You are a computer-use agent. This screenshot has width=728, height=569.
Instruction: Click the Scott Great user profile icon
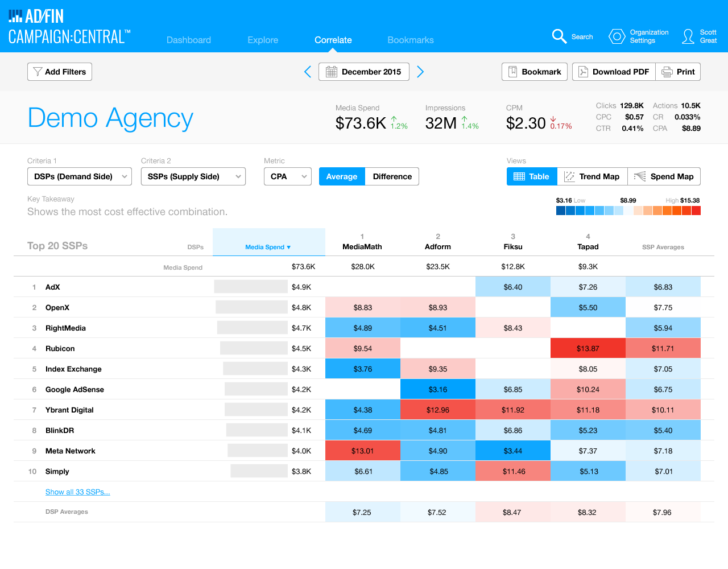(688, 36)
